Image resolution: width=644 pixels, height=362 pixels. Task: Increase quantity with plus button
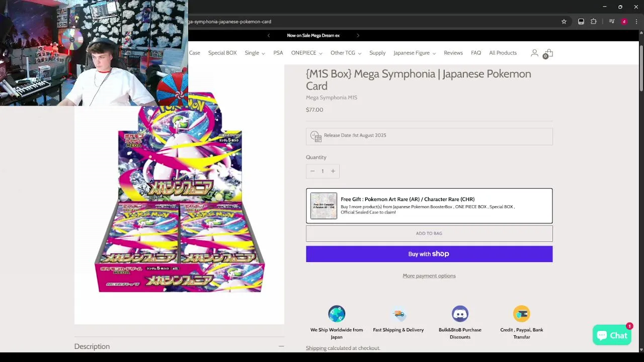[x=333, y=171]
